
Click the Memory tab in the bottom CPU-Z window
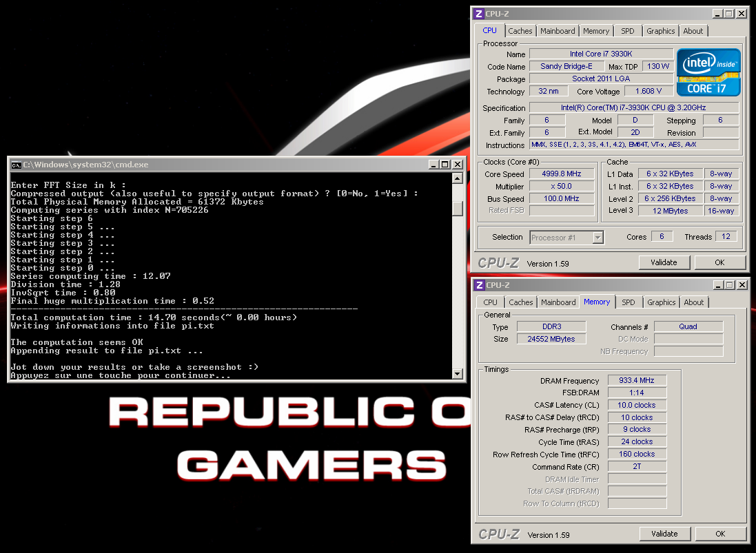pyautogui.click(x=597, y=302)
